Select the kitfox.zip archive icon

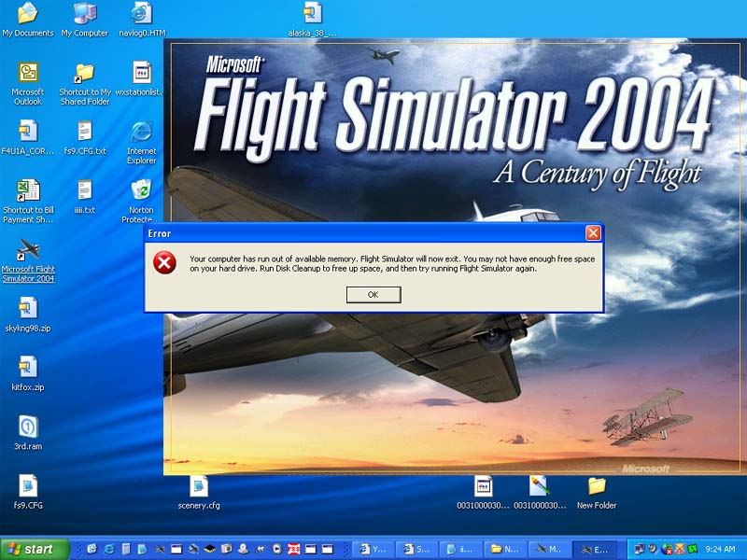[28, 368]
